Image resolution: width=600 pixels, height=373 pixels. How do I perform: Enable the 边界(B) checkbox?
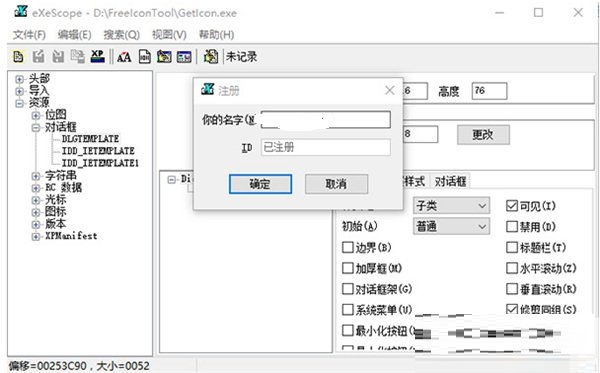coord(347,248)
